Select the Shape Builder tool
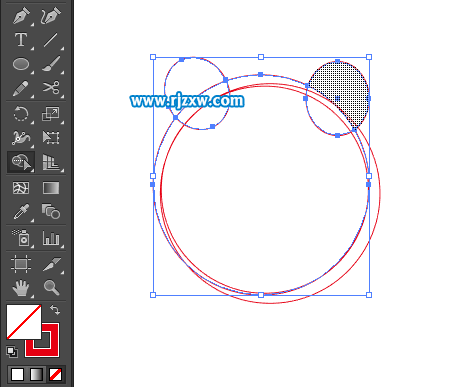The height and width of the screenshot is (387, 468). [21, 162]
